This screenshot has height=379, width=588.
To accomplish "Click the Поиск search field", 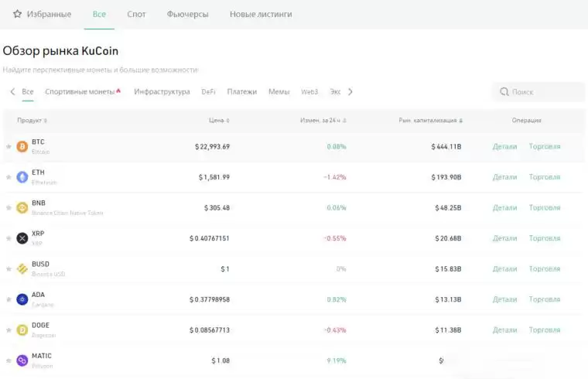I will [x=542, y=92].
